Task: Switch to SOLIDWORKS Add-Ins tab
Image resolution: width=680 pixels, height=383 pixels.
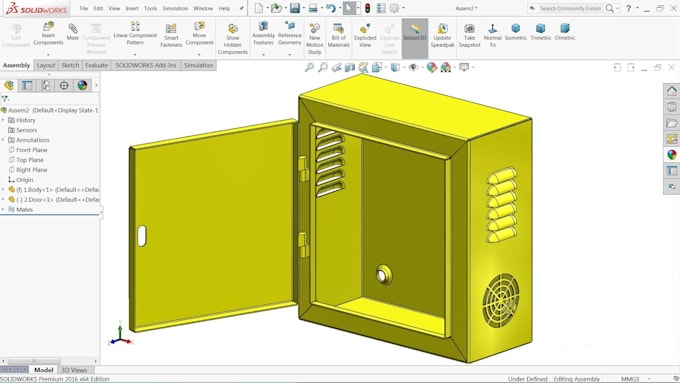Action: pos(146,65)
